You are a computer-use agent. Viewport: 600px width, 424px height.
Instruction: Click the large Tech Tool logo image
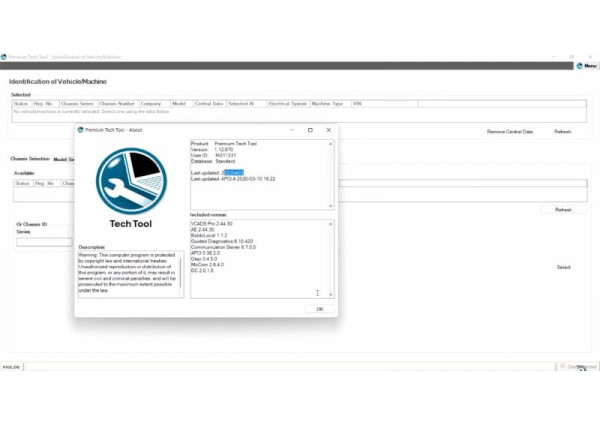[131, 181]
